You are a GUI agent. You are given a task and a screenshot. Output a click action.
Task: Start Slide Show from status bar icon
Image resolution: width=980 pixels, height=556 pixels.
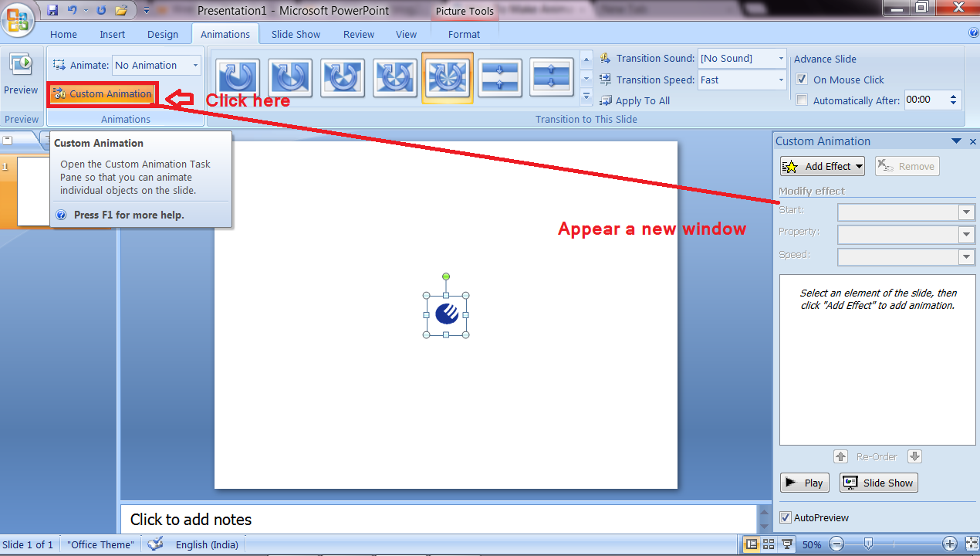click(787, 544)
